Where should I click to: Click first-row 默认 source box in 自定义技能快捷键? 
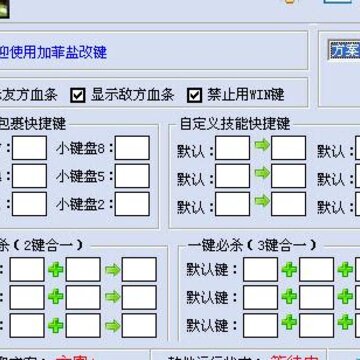tap(232, 148)
